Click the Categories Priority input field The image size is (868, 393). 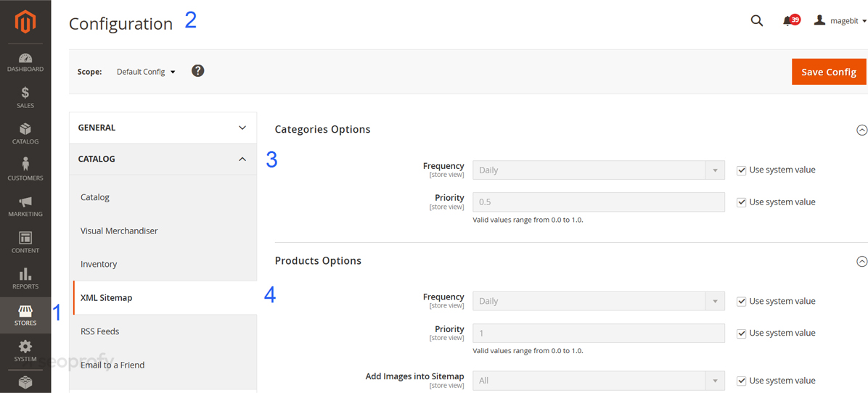pos(599,202)
